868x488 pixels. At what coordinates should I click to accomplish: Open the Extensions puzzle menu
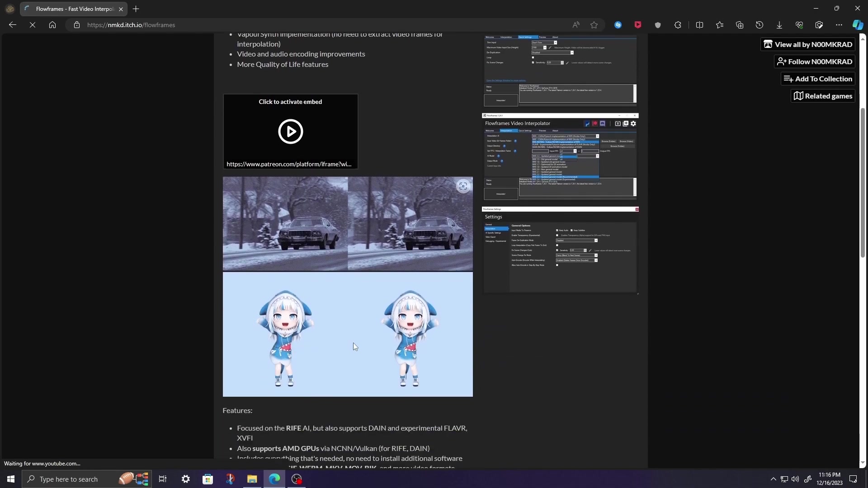pos(678,25)
